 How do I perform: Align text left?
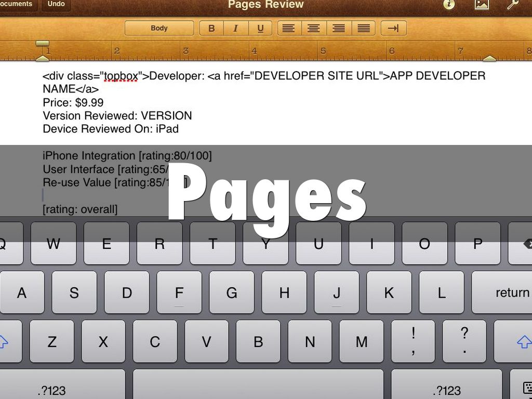(288, 29)
